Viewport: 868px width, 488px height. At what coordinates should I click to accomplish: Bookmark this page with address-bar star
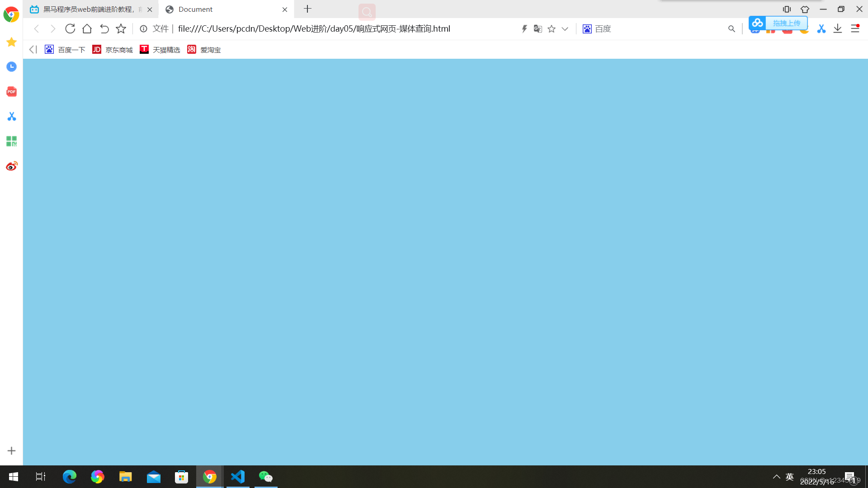pyautogui.click(x=552, y=28)
